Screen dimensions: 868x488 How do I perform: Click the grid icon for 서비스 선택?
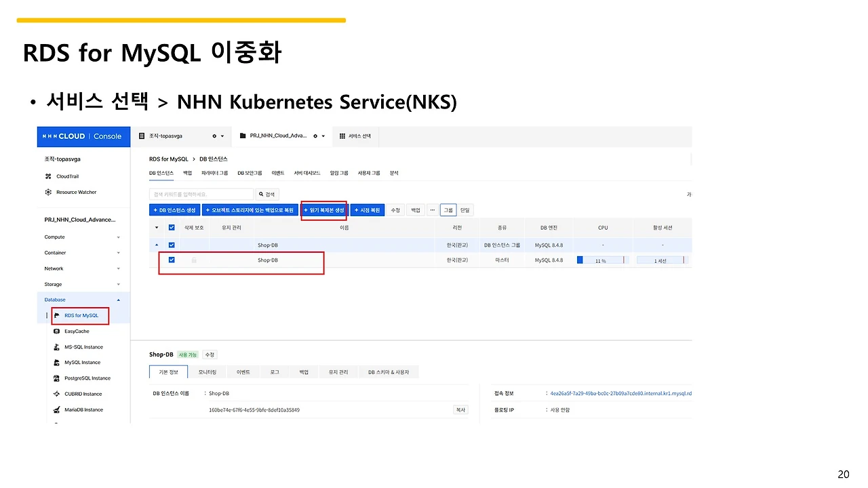coord(342,136)
